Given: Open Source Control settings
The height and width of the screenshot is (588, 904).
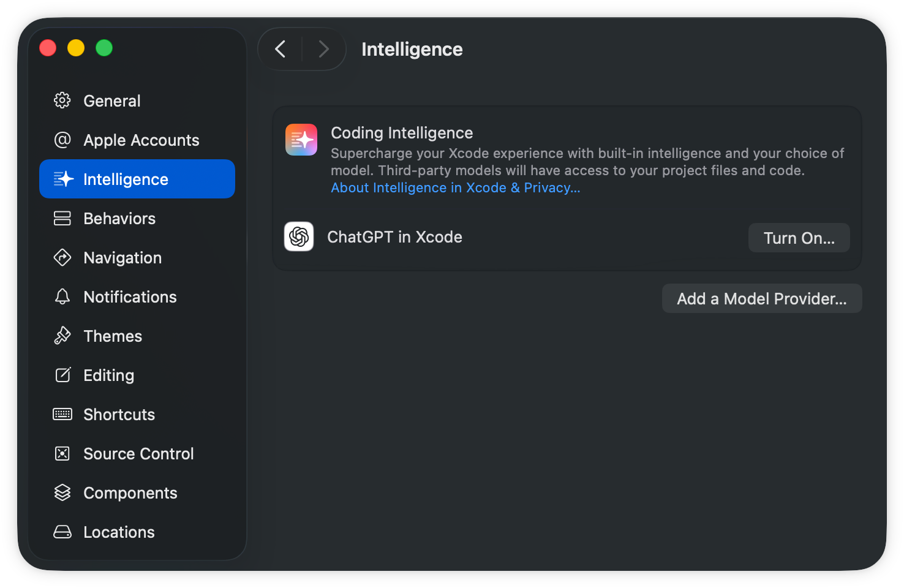Looking at the screenshot, I should tap(137, 453).
